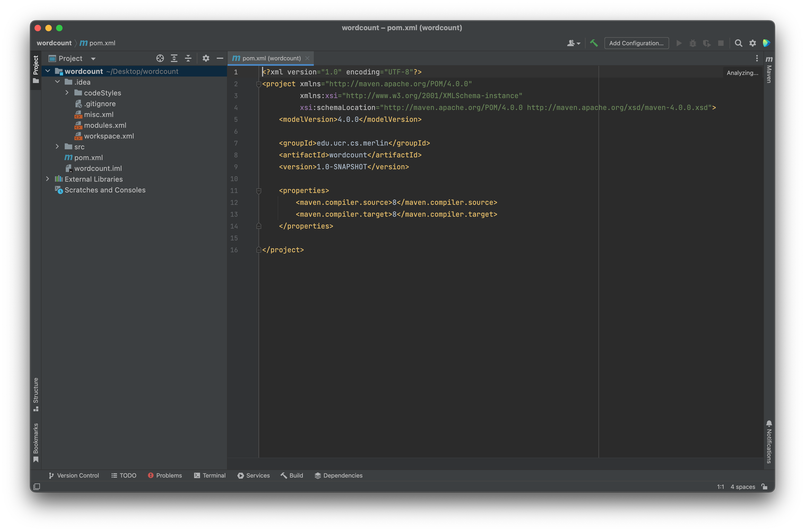Click Select Opened File target icon
The image size is (805, 532).
pyautogui.click(x=160, y=58)
